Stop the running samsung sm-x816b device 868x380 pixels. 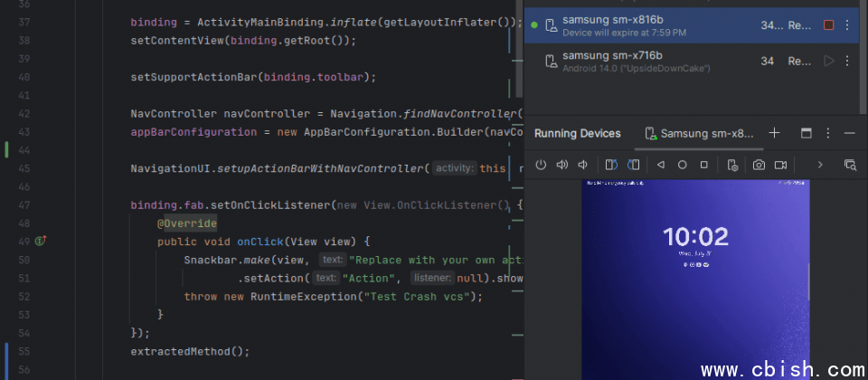coord(829,25)
